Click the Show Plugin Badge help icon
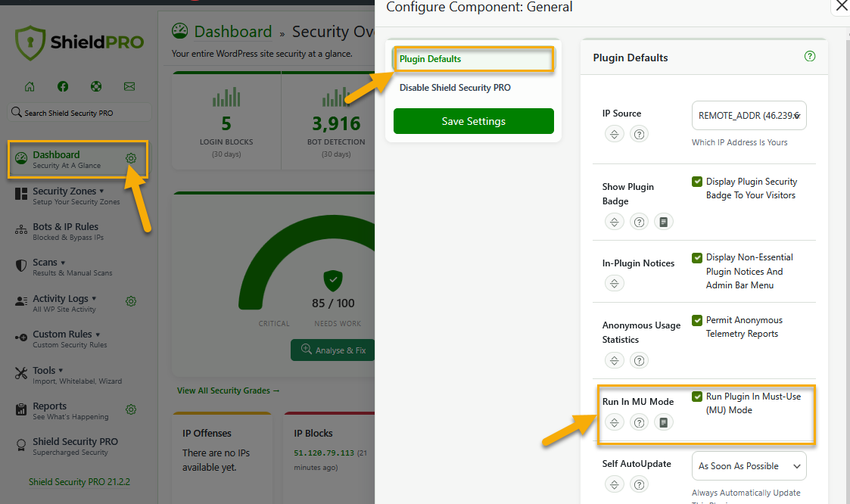 pyautogui.click(x=639, y=222)
